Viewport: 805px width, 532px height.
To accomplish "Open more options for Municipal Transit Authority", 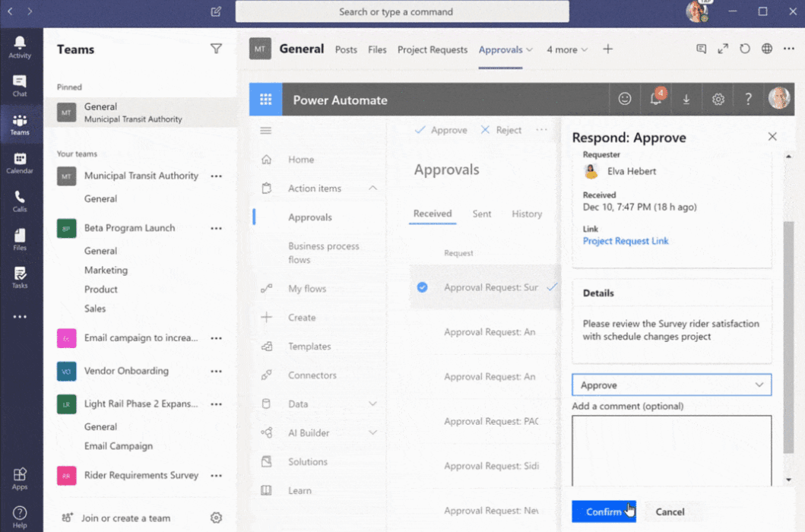I will 216,176.
